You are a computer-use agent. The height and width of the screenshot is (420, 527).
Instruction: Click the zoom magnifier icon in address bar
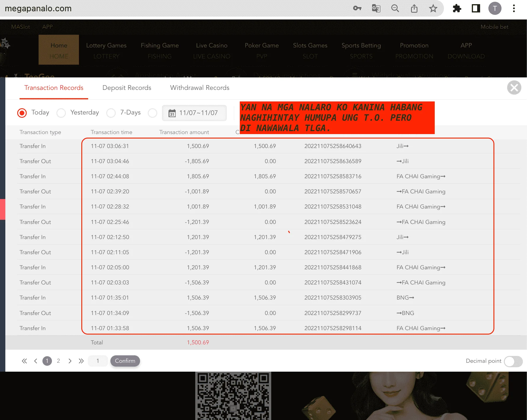(x=395, y=8)
